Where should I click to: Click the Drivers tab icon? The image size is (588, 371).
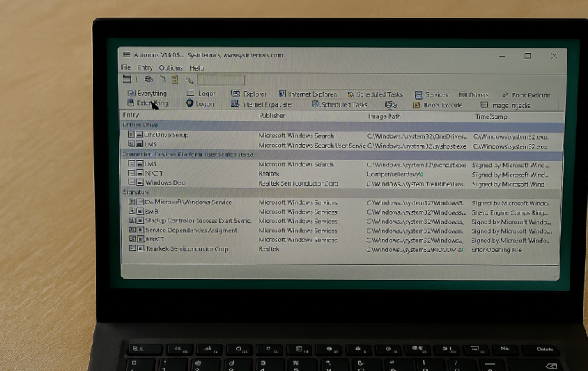pyautogui.click(x=463, y=95)
